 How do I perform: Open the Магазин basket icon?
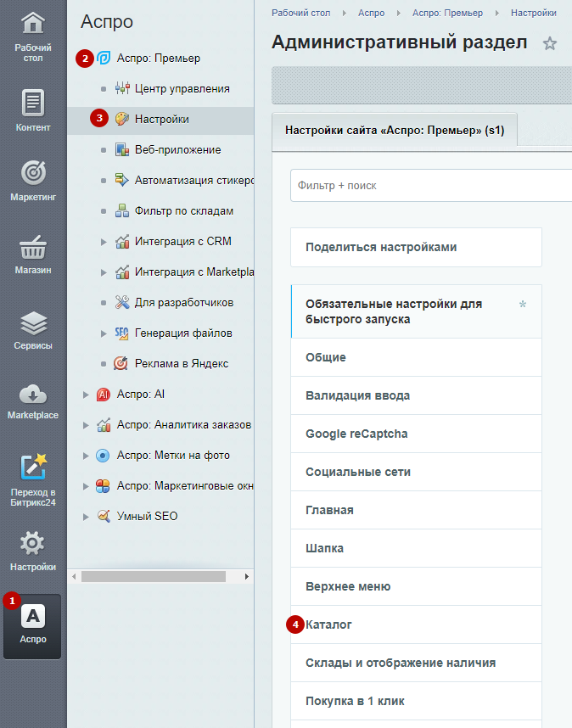33,248
